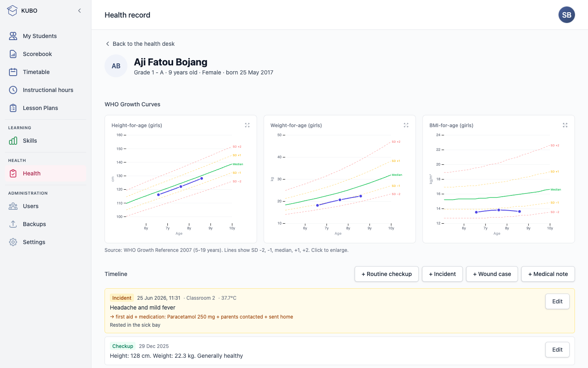Open Instructional hours section
588x368 pixels.
point(46,90)
